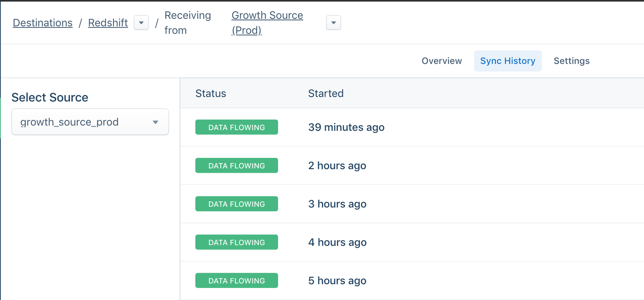Open the Growth Source (Prod) link
The height and width of the screenshot is (300, 644).
click(x=267, y=23)
